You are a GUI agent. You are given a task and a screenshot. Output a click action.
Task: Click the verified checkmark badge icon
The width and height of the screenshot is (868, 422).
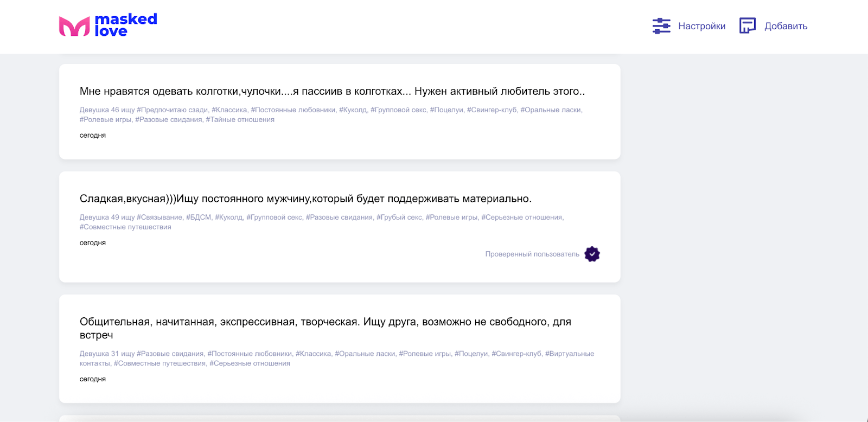coord(592,254)
